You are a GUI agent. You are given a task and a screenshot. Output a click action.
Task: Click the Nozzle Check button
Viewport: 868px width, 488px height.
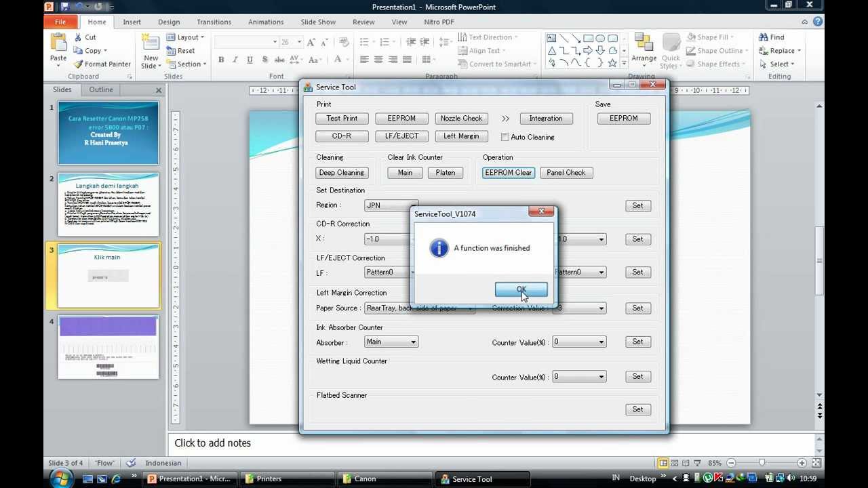461,119
